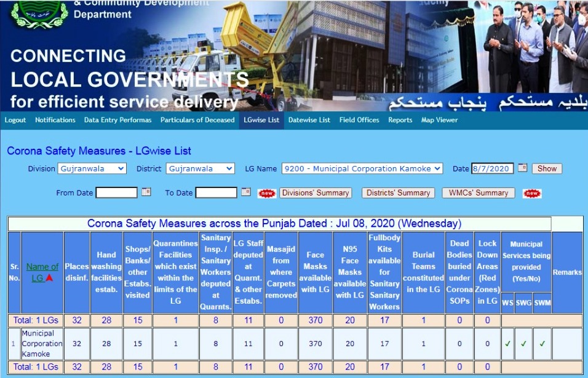
Task: Open the LG Name dropdown
Action: tap(362, 168)
